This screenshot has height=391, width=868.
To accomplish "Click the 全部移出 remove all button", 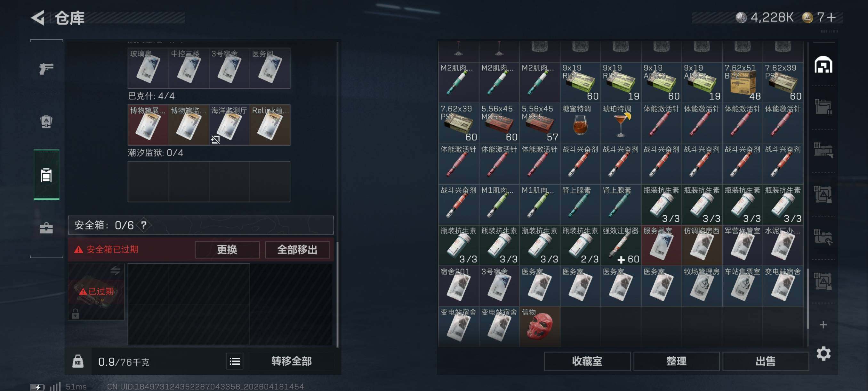I will pos(297,250).
